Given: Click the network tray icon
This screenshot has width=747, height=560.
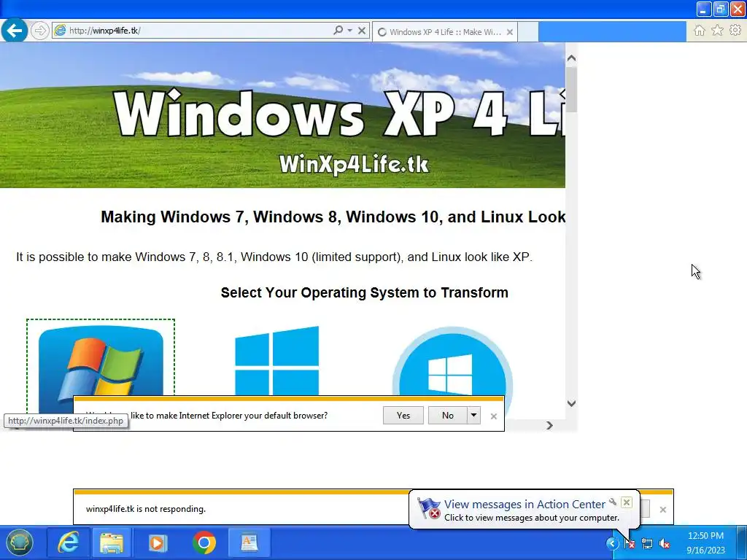Looking at the screenshot, I should click(647, 542).
